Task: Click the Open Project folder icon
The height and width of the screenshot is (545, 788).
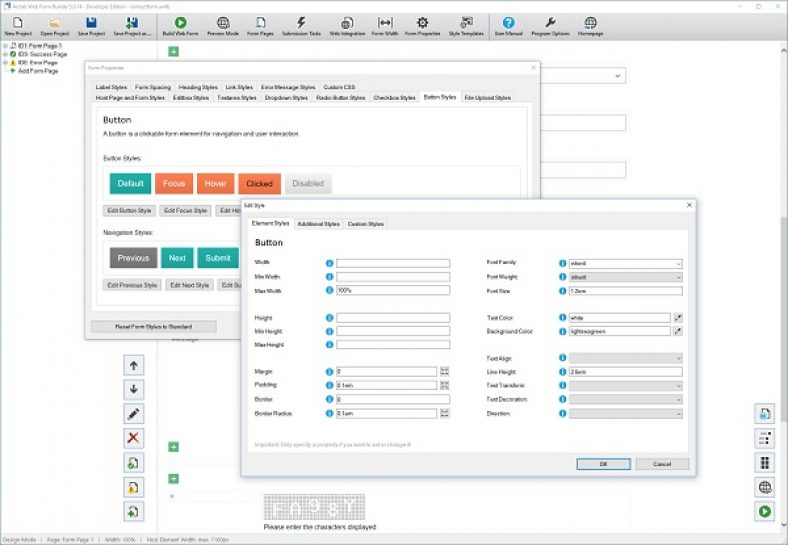Action: click(55, 23)
